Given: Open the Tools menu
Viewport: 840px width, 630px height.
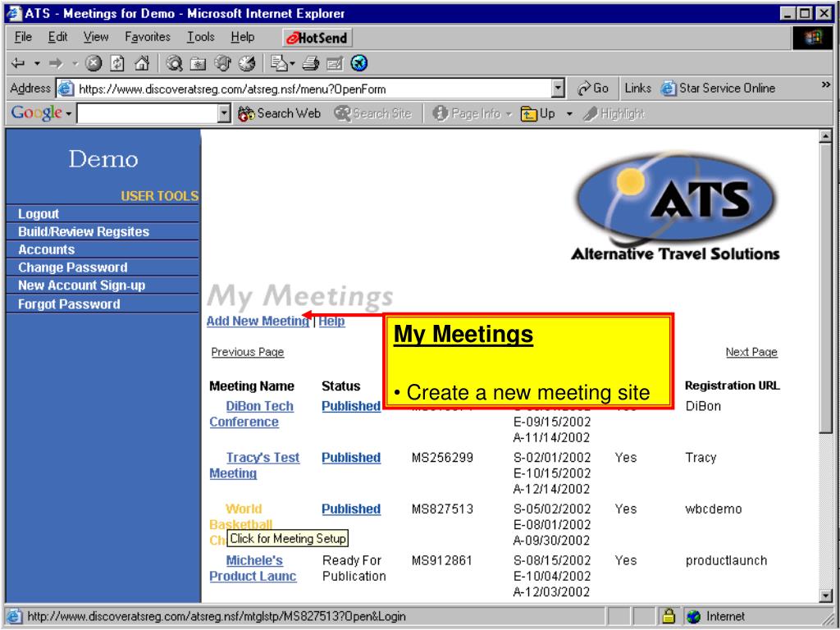Looking at the screenshot, I should [201, 37].
